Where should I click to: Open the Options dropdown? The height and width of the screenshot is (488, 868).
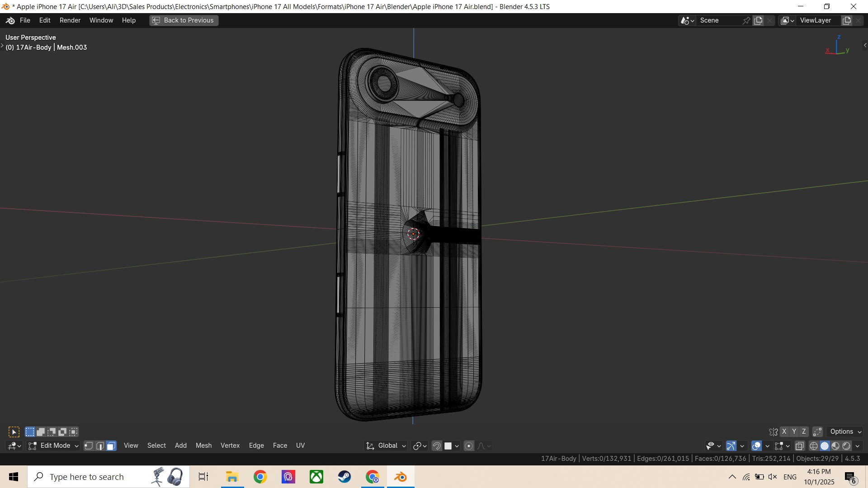click(x=845, y=432)
